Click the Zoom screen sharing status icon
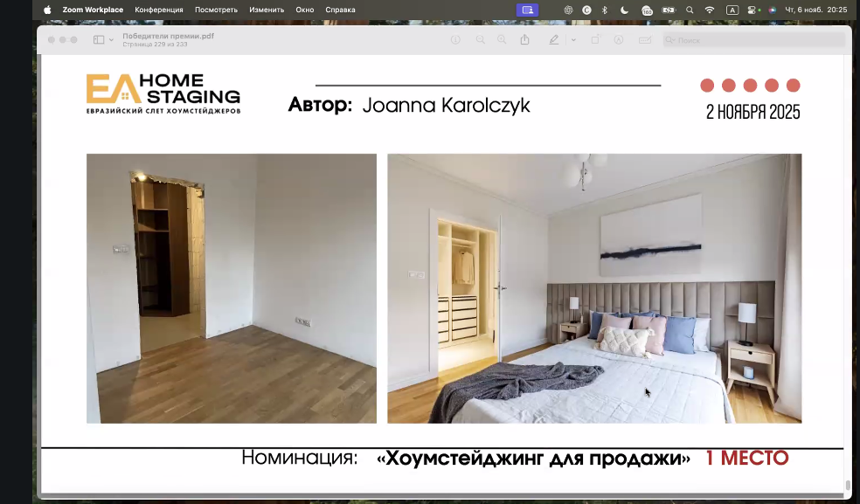 pyautogui.click(x=527, y=10)
